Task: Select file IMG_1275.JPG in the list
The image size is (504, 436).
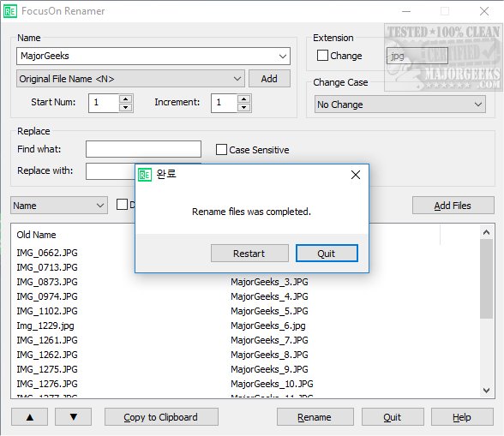Action: coord(47,369)
